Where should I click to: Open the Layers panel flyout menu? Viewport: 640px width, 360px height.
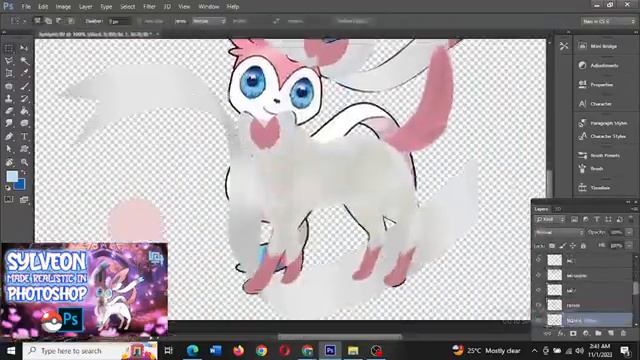coord(635,209)
